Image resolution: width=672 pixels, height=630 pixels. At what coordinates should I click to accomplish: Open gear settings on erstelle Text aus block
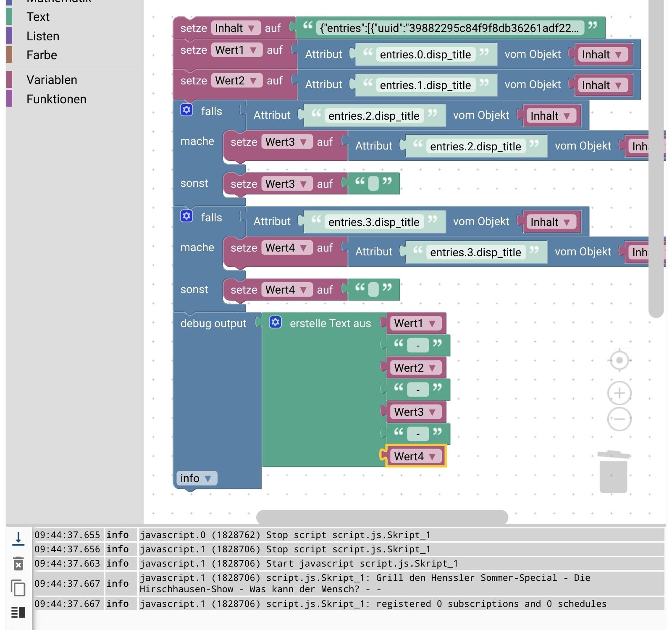[x=276, y=322]
